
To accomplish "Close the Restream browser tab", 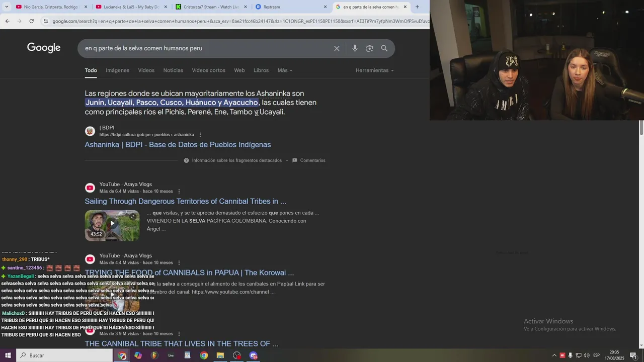I will (x=325, y=7).
